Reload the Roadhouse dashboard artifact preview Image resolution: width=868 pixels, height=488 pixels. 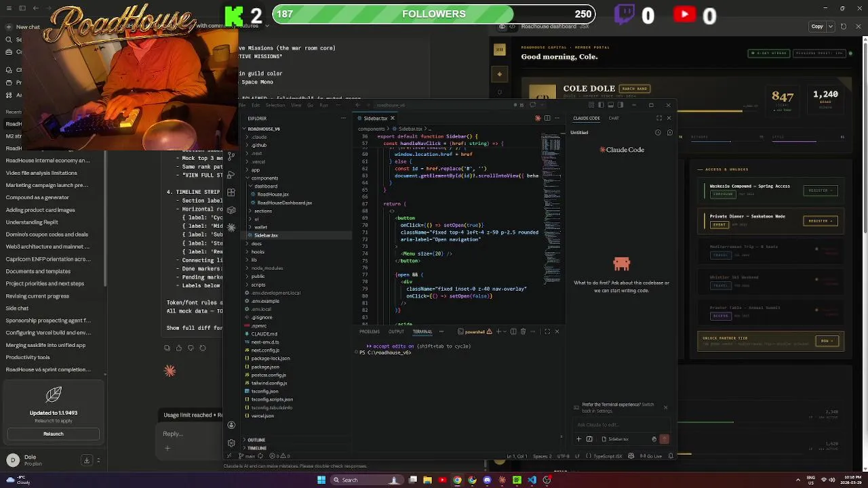pos(844,26)
